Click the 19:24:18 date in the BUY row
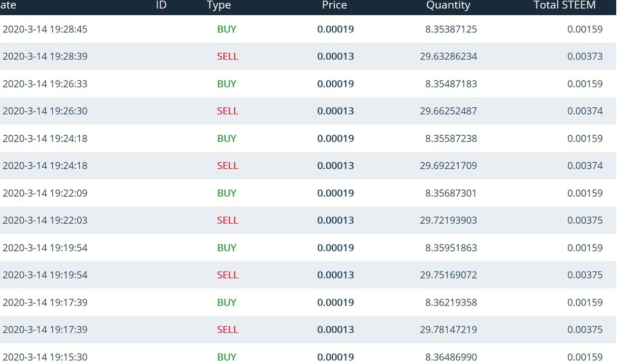The image size is (630, 364). [x=45, y=138]
